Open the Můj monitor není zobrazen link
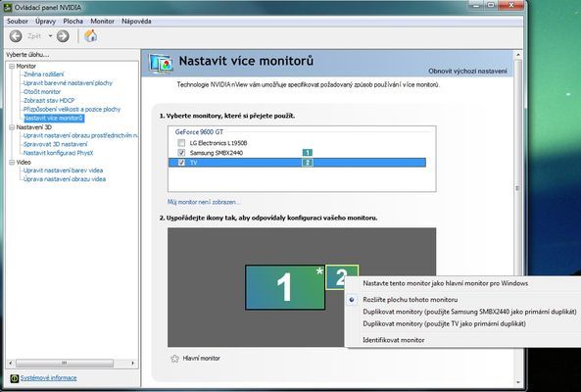 tap(204, 202)
